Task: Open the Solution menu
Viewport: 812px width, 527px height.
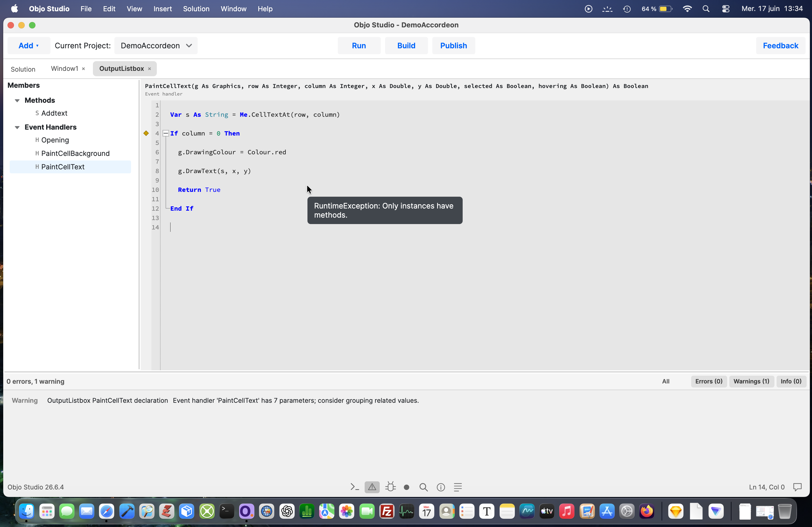Action: pyautogui.click(x=196, y=9)
